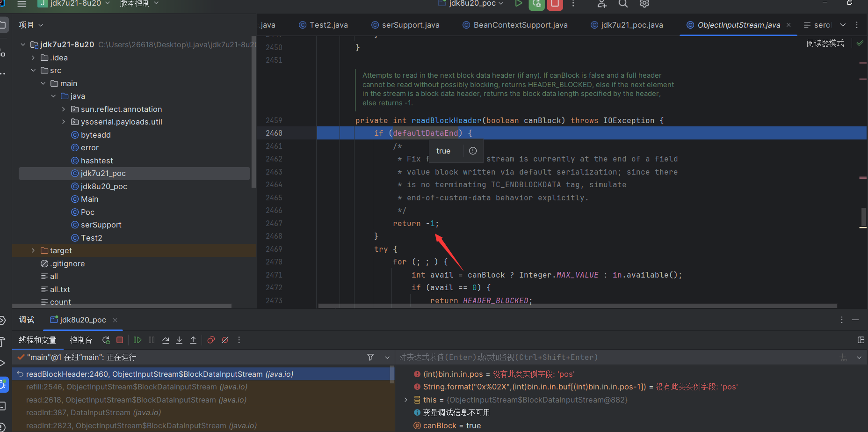The image size is (868, 432).
Task: Expand the target folder
Action: [33, 250]
